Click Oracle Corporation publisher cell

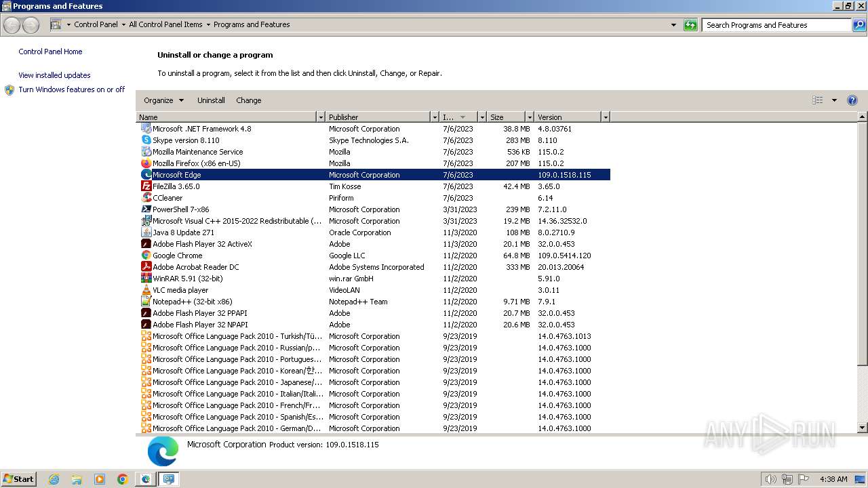pyautogui.click(x=360, y=232)
